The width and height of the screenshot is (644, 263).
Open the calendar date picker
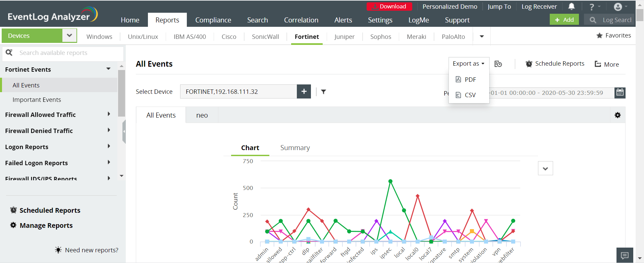pos(620,93)
